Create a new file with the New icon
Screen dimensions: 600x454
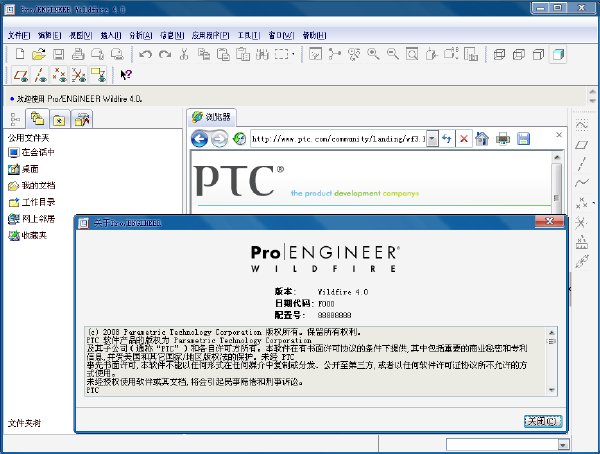pos(20,54)
